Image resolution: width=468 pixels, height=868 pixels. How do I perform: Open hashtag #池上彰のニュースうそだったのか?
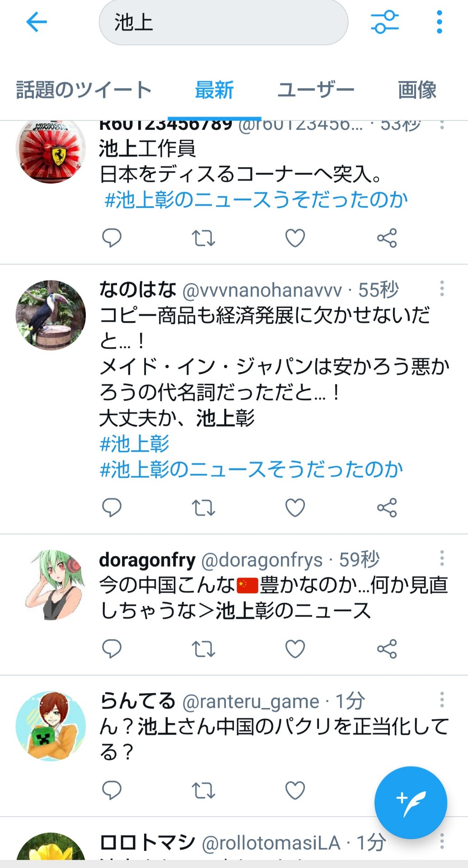[x=256, y=200]
